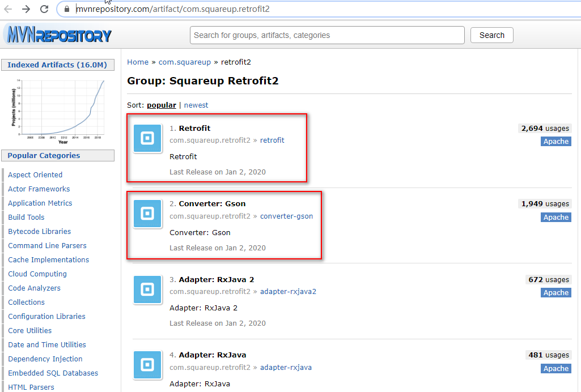Open the Indexed Artifacts growth chart
The image size is (581, 392).
click(58, 111)
